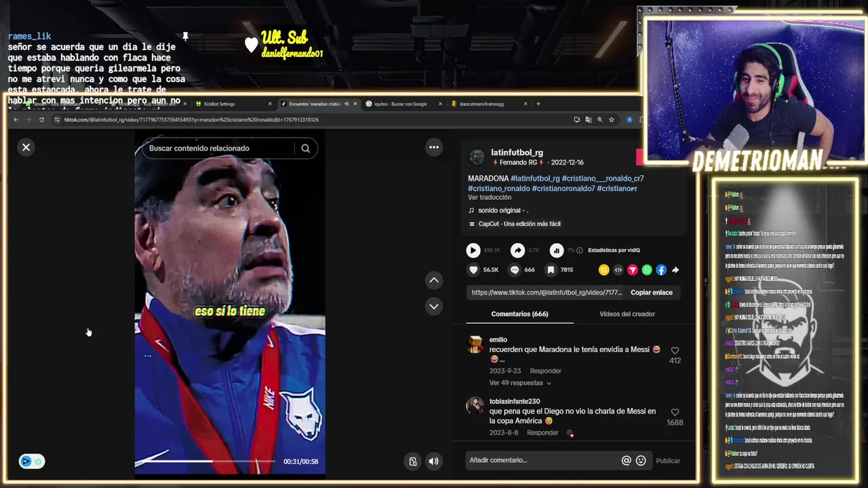Click the embed code share icon
Image resolution: width=868 pixels, height=488 pixels.
(x=618, y=270)
